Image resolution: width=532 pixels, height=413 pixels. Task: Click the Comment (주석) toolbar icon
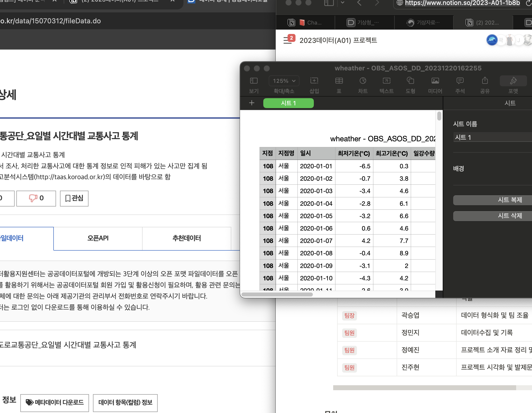(x=460, y=81)
